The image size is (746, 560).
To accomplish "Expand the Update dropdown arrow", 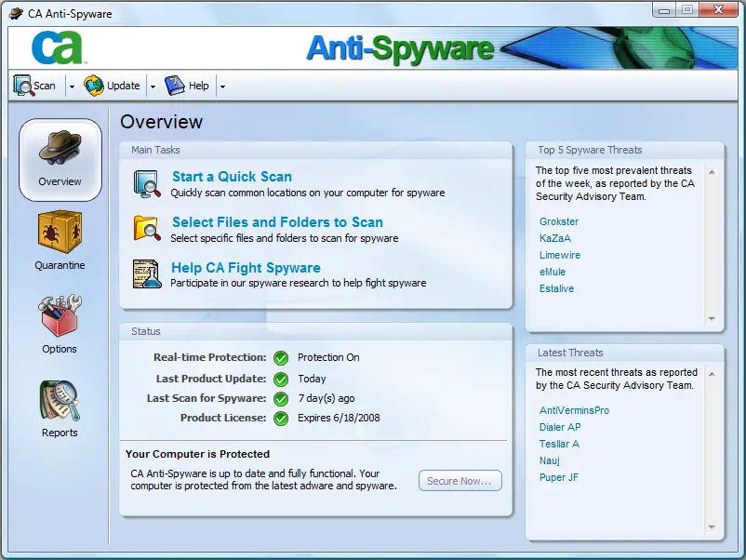I will point(152,87).
